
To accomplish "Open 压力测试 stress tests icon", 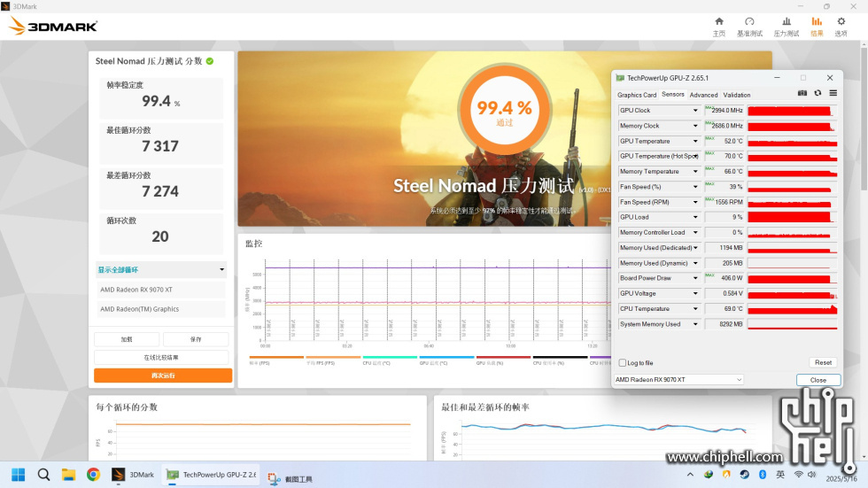I will (x=787, y=26).
